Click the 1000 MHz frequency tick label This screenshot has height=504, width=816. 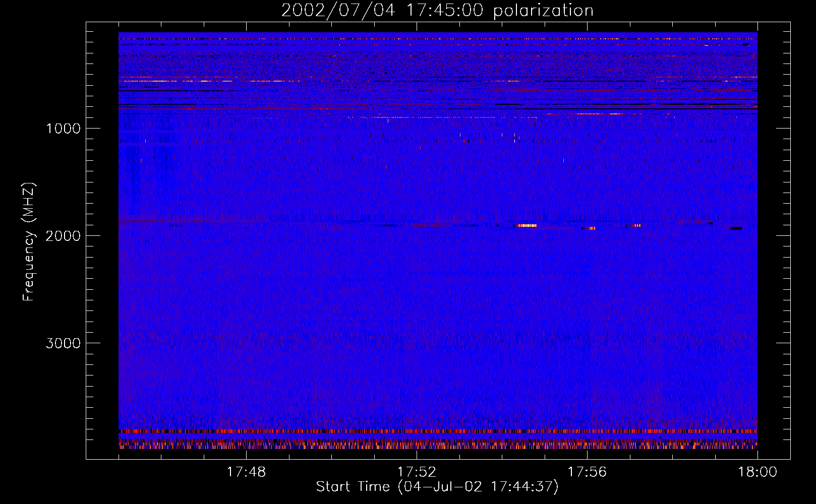(63, 129)
